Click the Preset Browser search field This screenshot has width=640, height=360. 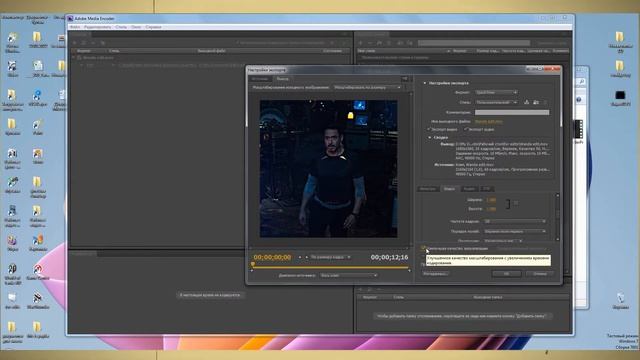473,42
